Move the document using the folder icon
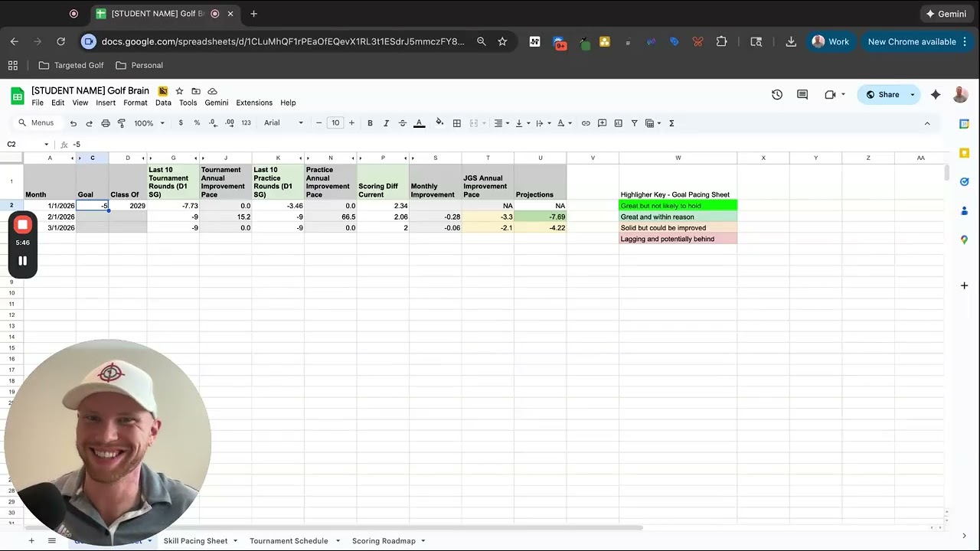This screenshot has height=551, width=980. [x=196, y=91]
